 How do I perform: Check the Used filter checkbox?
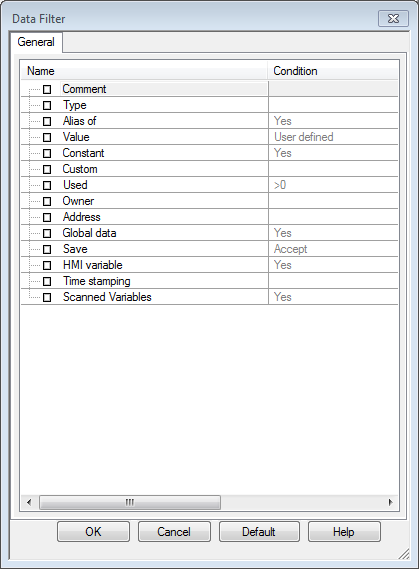click(47, 185)
